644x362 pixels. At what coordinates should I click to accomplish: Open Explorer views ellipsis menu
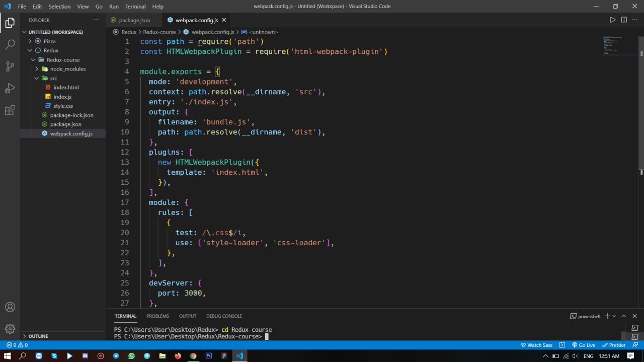pyautogui.click(x=96, y=20)
